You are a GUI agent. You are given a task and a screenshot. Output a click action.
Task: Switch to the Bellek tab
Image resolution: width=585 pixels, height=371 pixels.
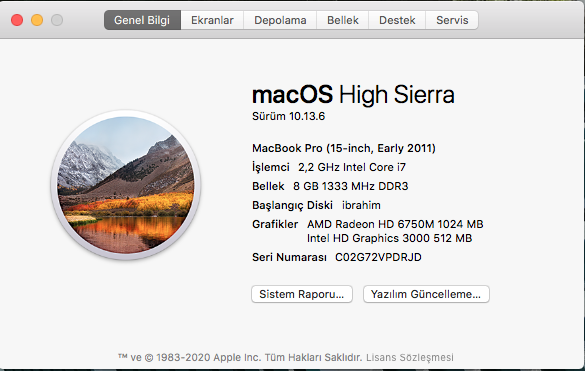click(x=342, y=20)
